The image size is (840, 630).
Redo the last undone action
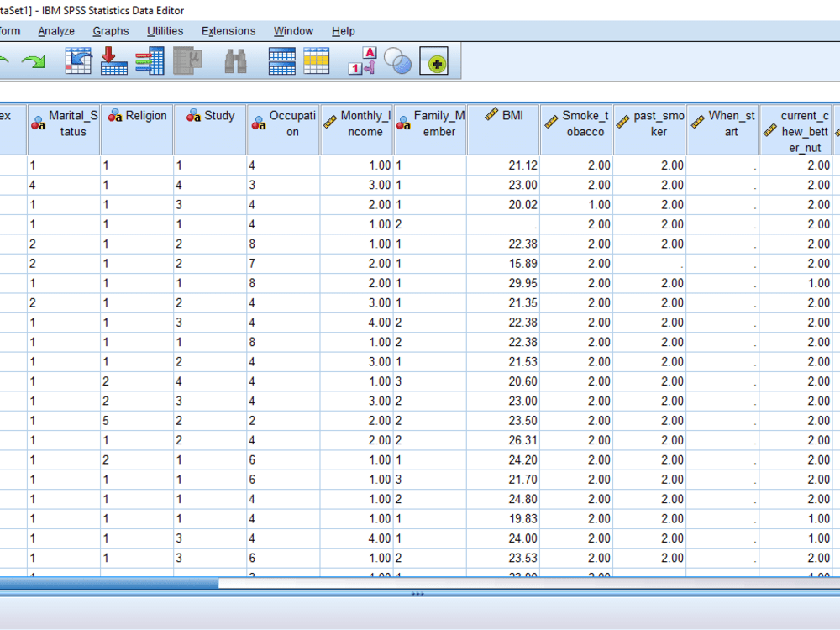click(x=34, y=60)
